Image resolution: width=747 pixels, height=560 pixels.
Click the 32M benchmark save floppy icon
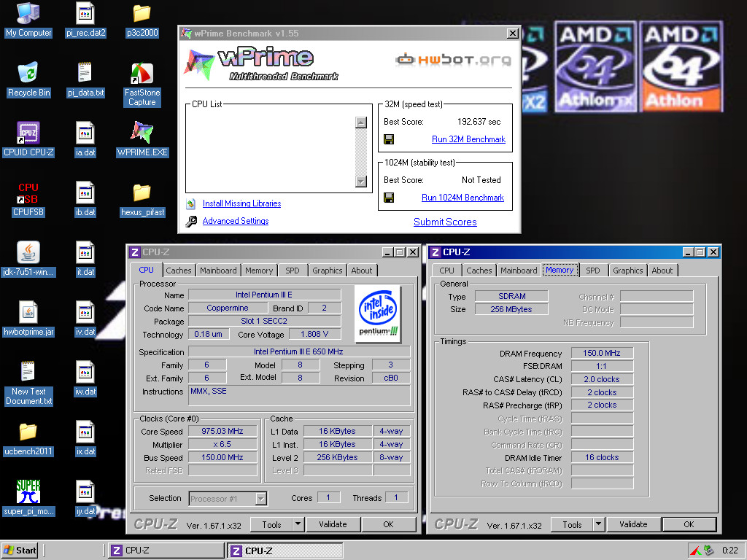389,139
